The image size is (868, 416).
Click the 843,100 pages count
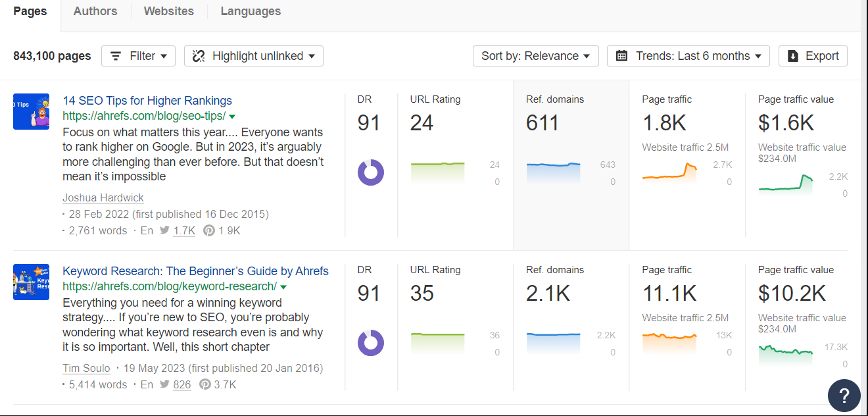52,56
